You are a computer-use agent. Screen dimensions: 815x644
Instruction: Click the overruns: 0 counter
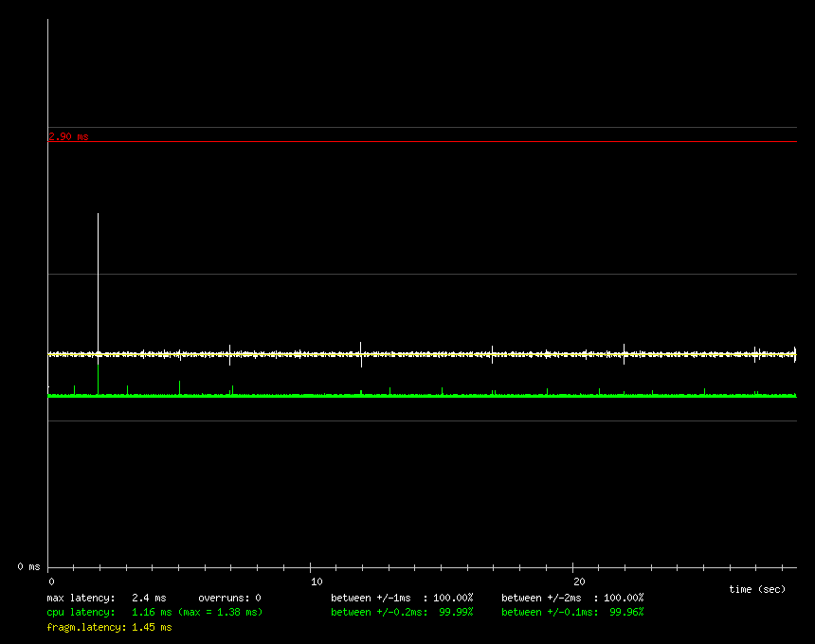(x=229, y=598)
